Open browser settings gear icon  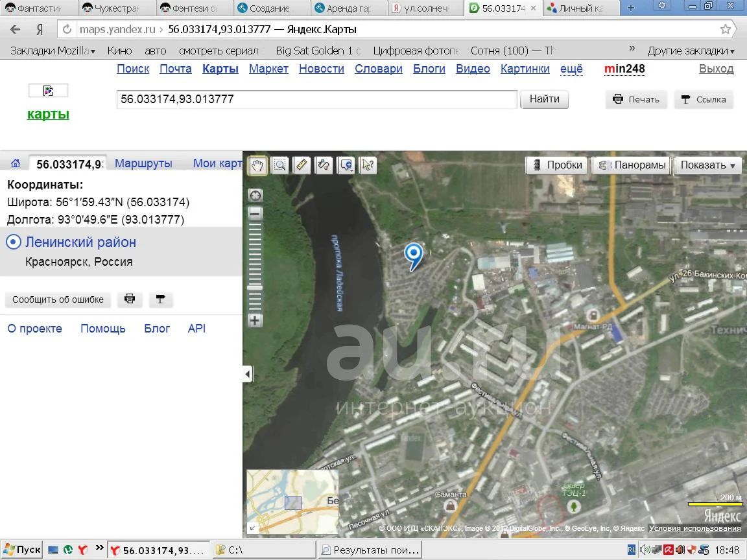coord(661,6)
